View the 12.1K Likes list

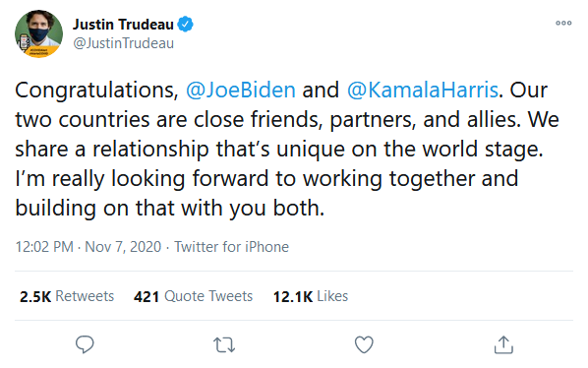pyautogui.click(x=311, y=296)
